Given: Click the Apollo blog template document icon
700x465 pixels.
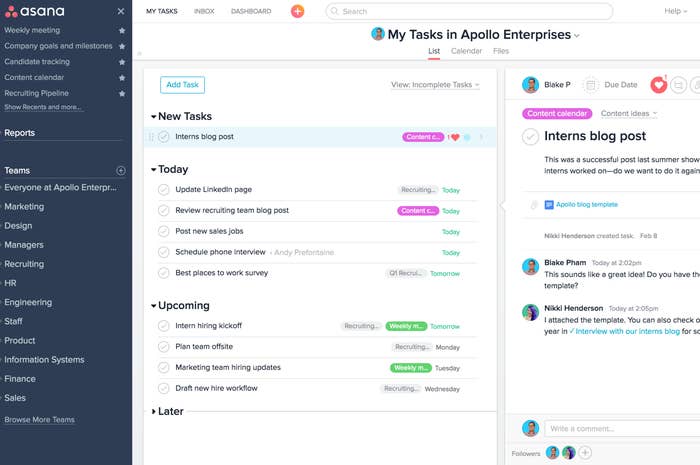Looking at the screenshot, I should tap(549, 205).
